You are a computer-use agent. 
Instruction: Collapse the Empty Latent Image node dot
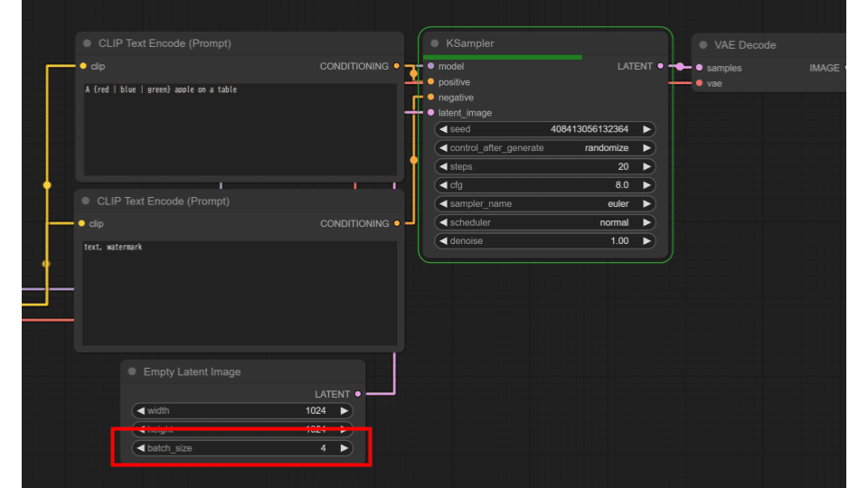(132, 371)
